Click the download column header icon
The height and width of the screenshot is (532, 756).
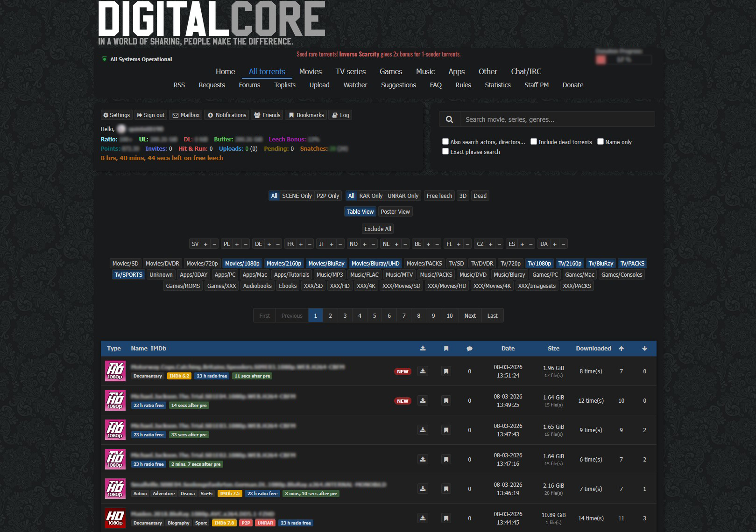pyautogui.click(x=423, y=349)
